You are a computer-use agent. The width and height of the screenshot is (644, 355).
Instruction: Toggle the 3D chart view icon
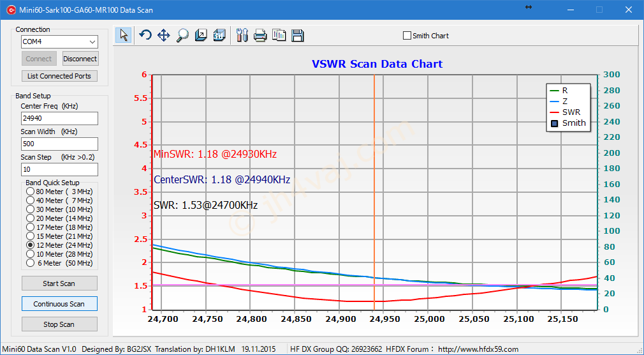tap(219, 35)
